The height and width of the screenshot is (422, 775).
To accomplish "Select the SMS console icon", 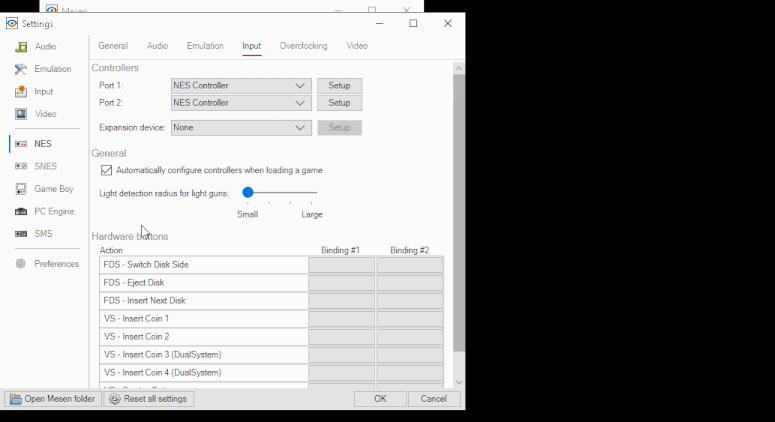I will point(21,234).
